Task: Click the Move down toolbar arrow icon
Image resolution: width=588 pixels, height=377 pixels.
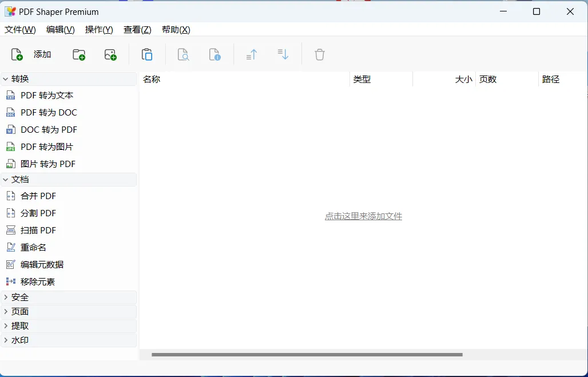Action: (283, 54)
